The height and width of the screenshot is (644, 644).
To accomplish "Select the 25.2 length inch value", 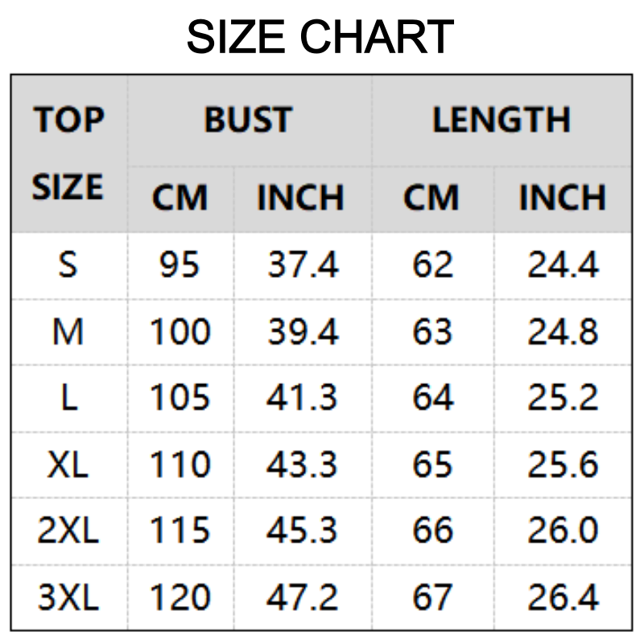I will click(563, 398).
